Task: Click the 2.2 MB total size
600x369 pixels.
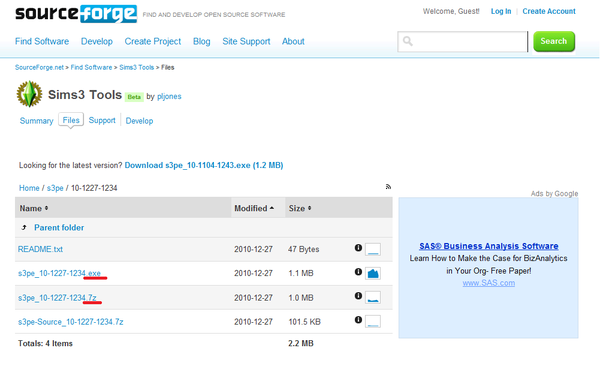Action: (301, 343)
